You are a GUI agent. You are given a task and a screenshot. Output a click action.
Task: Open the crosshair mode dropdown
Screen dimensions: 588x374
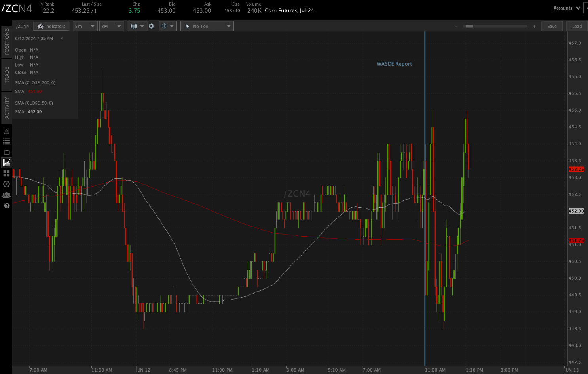point(167,26)
